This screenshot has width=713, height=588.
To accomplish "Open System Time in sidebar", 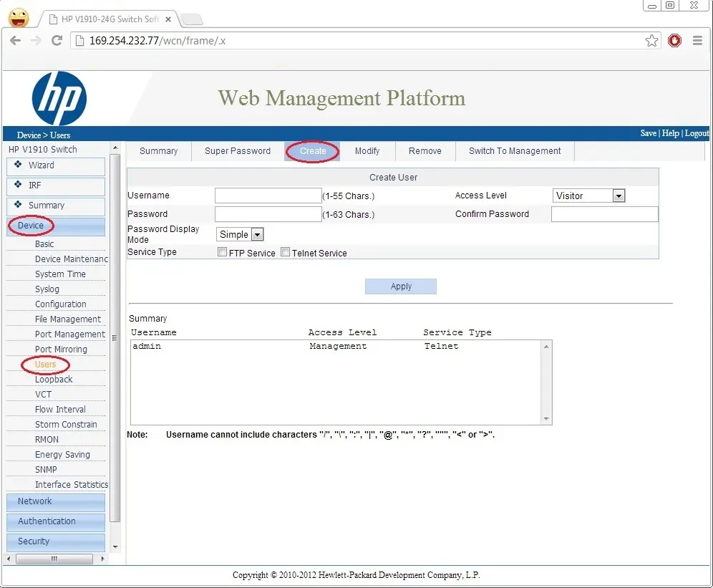I will [x=60, y=274].
